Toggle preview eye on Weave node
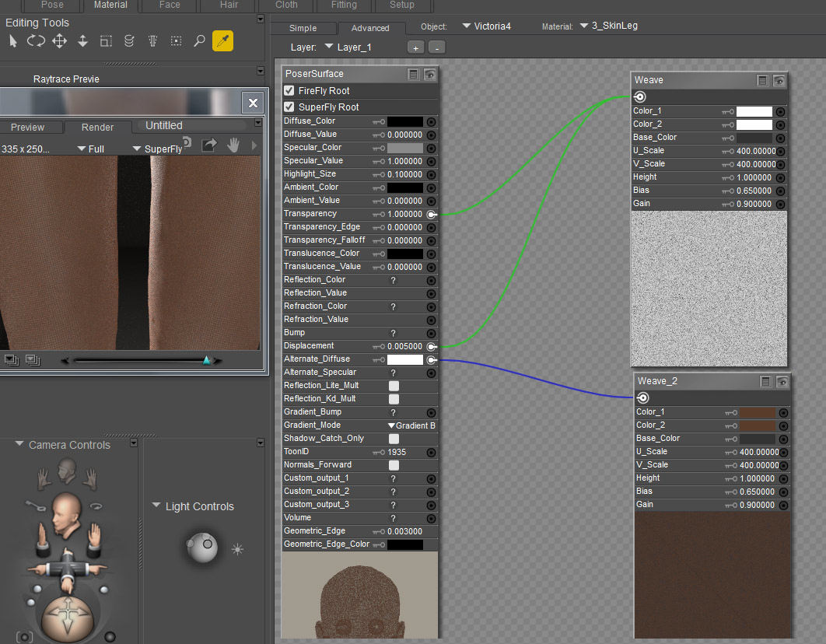Image resolution: width=826 pixels, height=644 pixels. click(x=779, y=80)
